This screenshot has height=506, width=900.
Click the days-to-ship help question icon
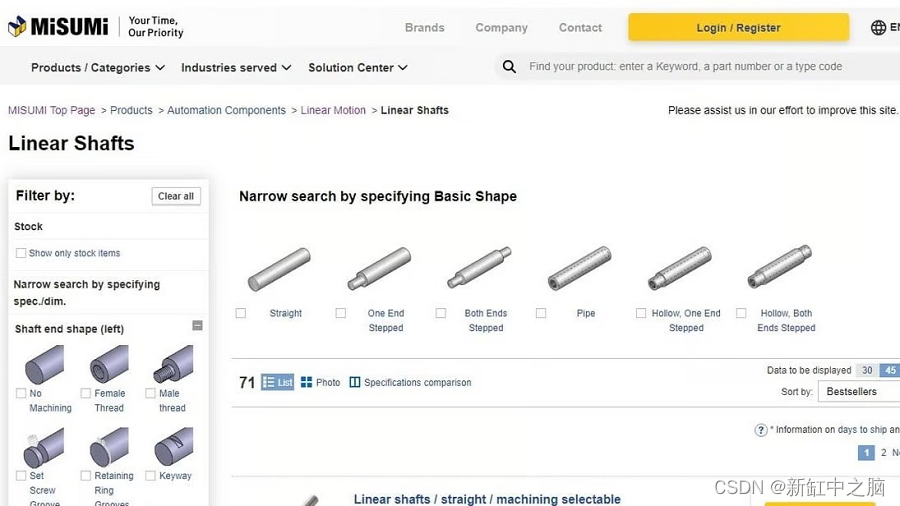760,430
